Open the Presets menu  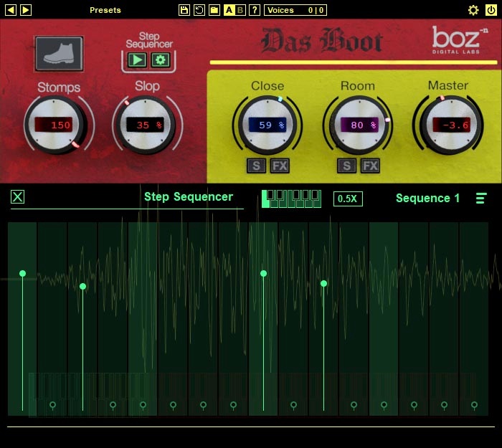coord(105,10)
